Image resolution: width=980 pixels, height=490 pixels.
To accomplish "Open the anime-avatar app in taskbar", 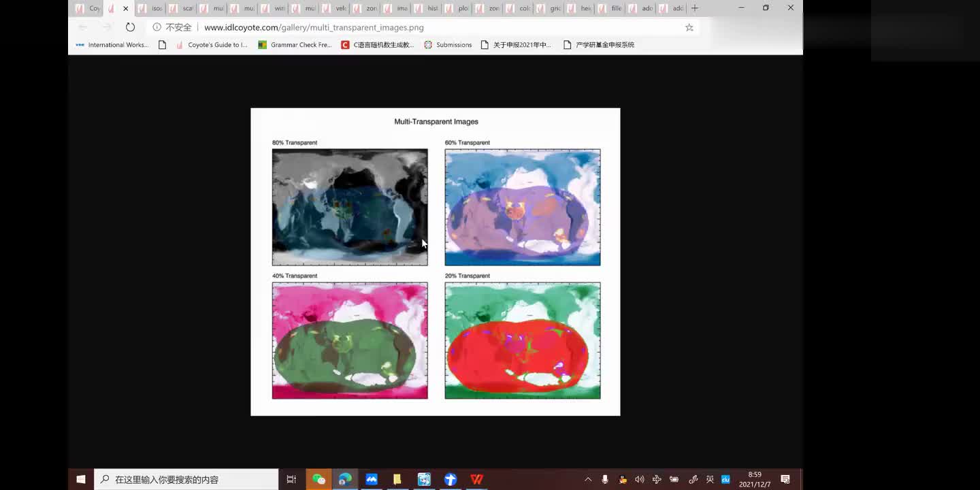I will (424, 479).
